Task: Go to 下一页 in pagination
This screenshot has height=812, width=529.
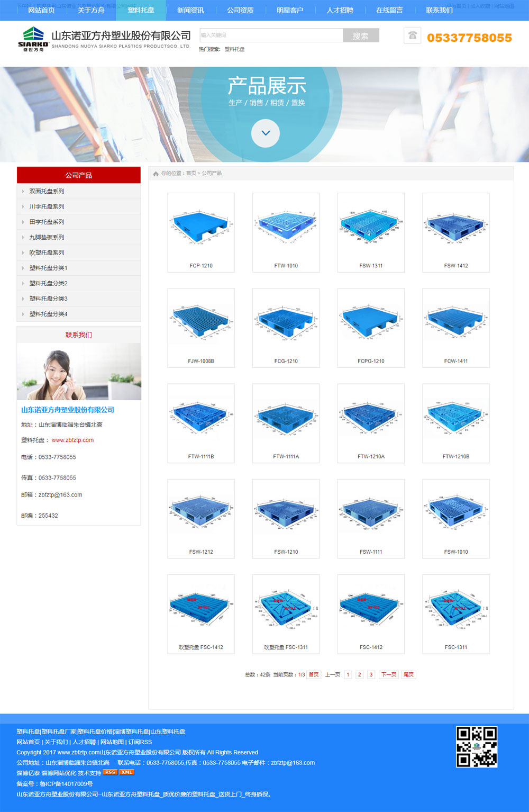Action: (x=389, y=674)
